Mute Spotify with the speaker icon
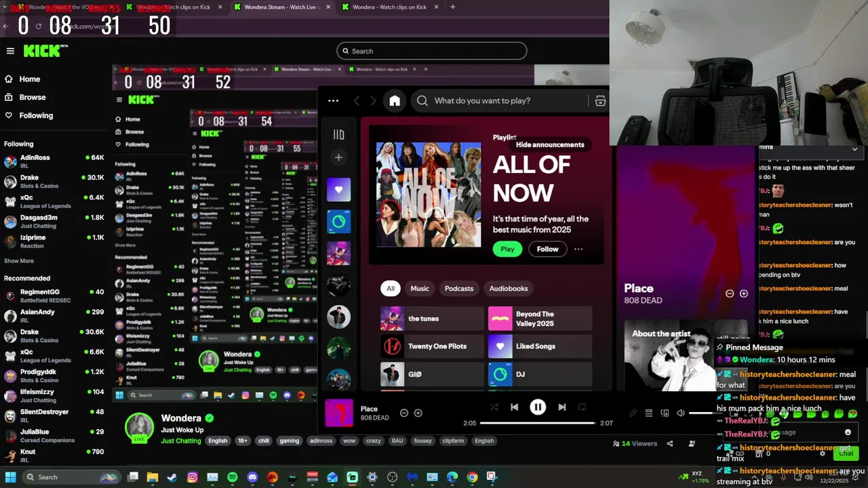 point(681,413)
